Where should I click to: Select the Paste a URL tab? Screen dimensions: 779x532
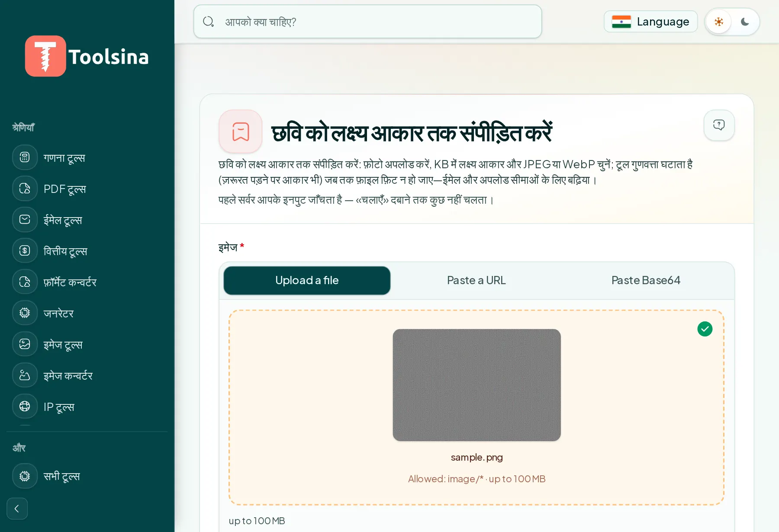pyautogui.click(x=476, y=280)
